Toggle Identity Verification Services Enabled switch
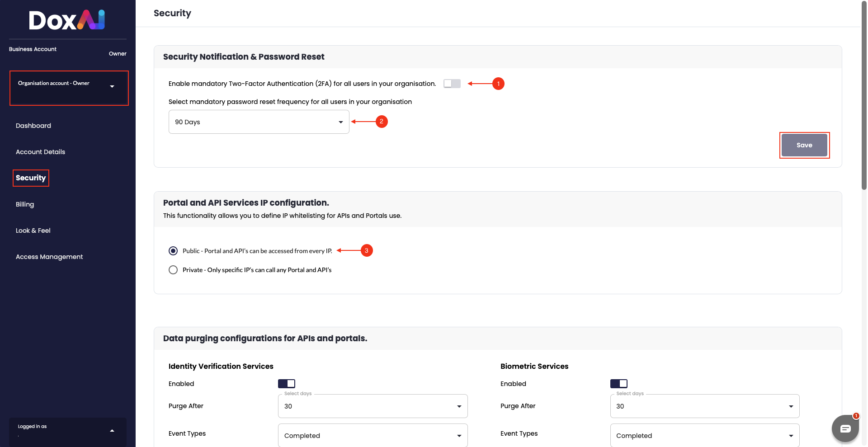 287,384
